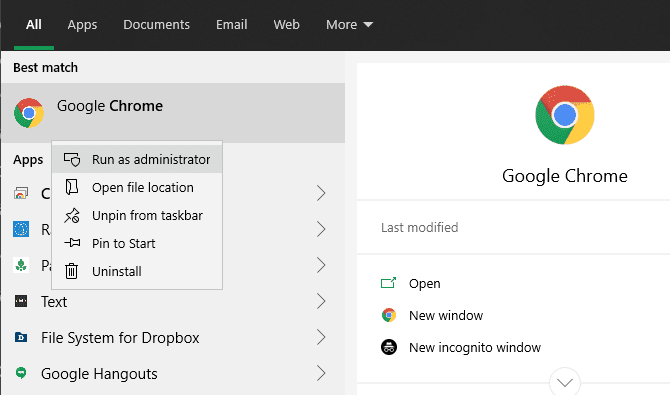
Task: Click the Google Hangouts icon
Action: tap(21, 373)
